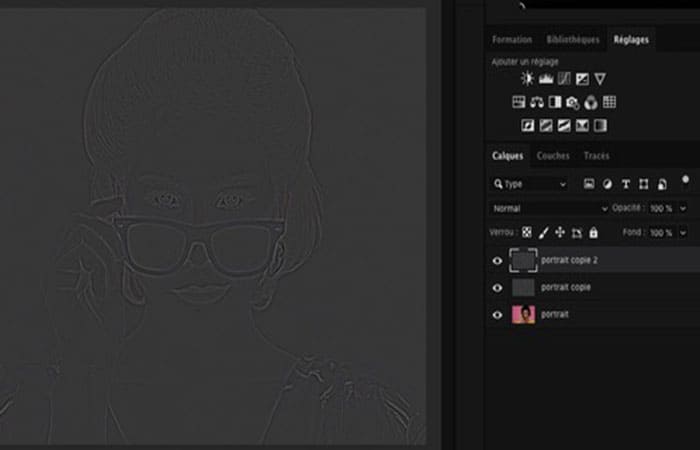The image size is (700, 450).
Task: Select the pink 'portrait' layer thumbnail
Action: [523, 315]
